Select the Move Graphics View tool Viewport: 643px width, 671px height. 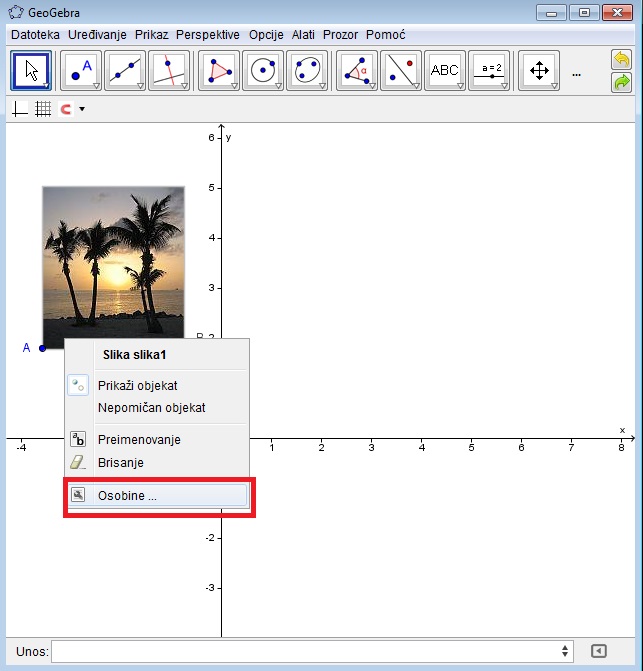click(539, 71)
